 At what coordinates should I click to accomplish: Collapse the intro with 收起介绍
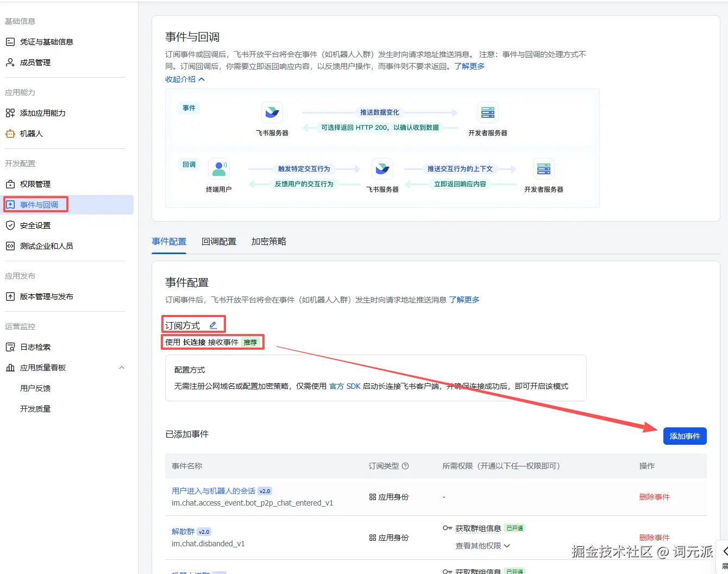[185, 79]
